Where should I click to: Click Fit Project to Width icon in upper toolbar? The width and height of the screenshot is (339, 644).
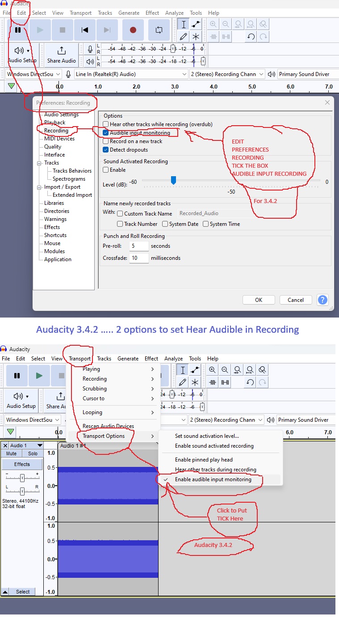pyautogui.click(x=251, y=24)
